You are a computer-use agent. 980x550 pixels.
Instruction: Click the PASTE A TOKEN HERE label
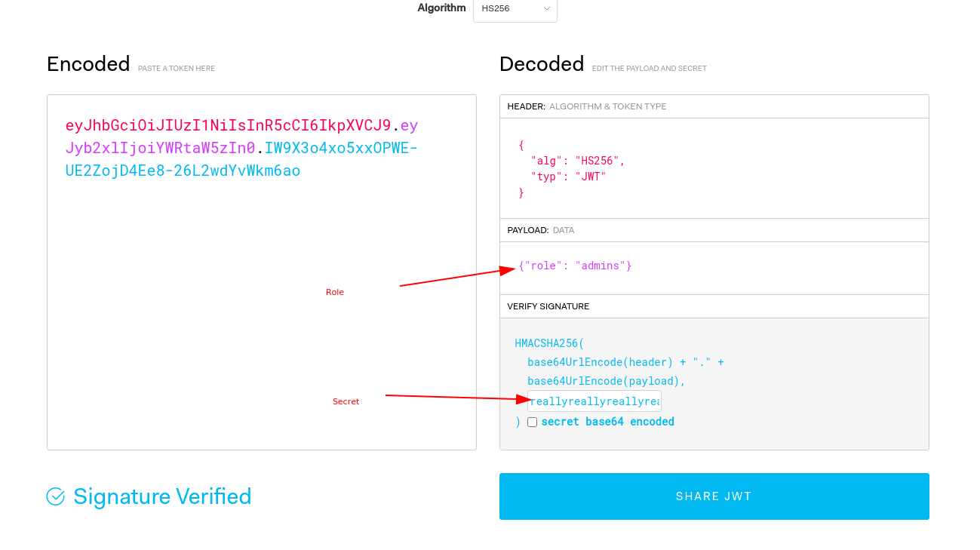tap(176, 68)
